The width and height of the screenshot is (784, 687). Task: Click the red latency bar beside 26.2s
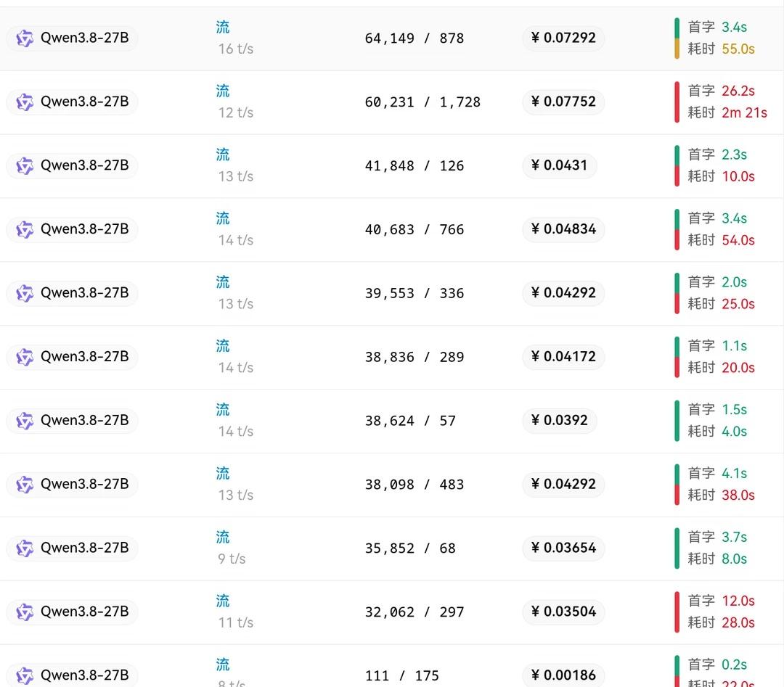(677, 102)
